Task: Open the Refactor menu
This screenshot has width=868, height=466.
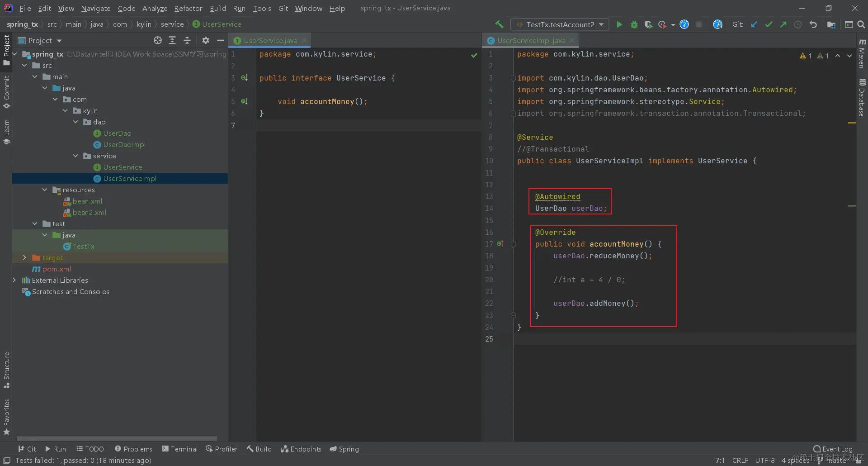Action: pyautogui.click(x=188, y=8)
